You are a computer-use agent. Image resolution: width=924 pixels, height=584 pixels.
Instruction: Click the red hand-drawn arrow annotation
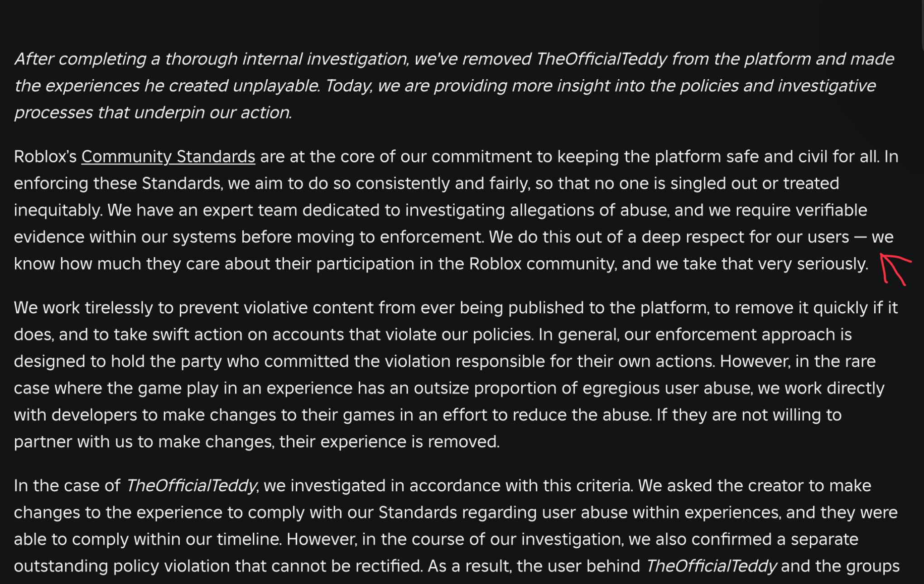pyautogui.click(x=895, y=269)
